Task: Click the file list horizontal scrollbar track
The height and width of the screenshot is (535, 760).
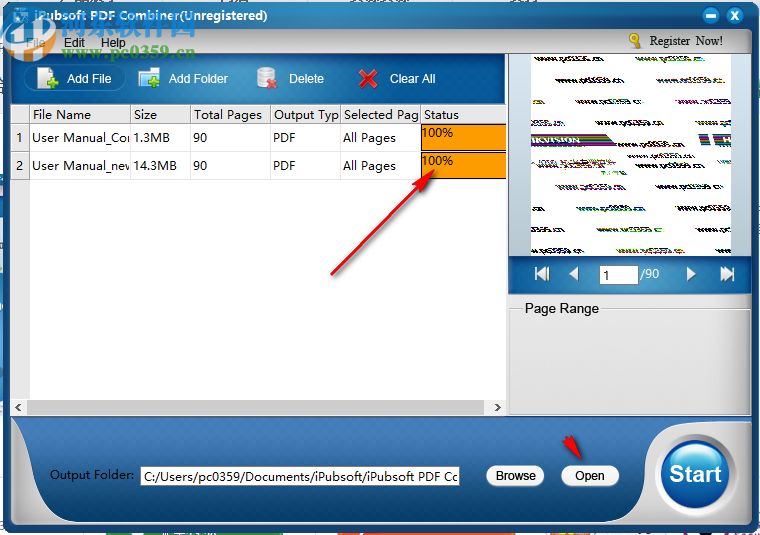Action: coord(255,408)
